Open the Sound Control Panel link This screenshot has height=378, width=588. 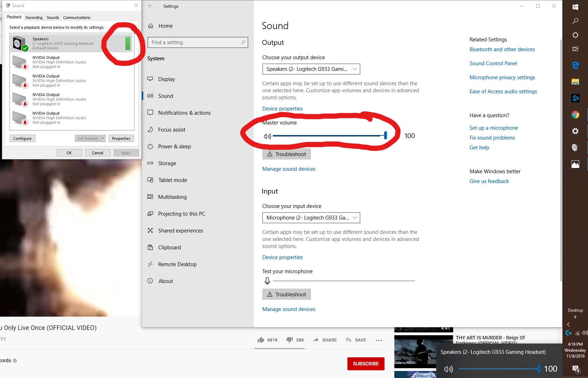pyautogui.click(x=493, y=63)
